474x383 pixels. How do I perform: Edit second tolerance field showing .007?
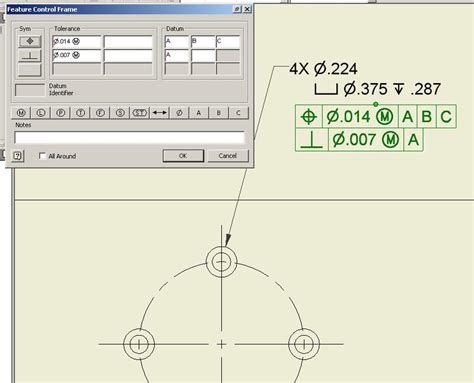[x=76, y=55]
